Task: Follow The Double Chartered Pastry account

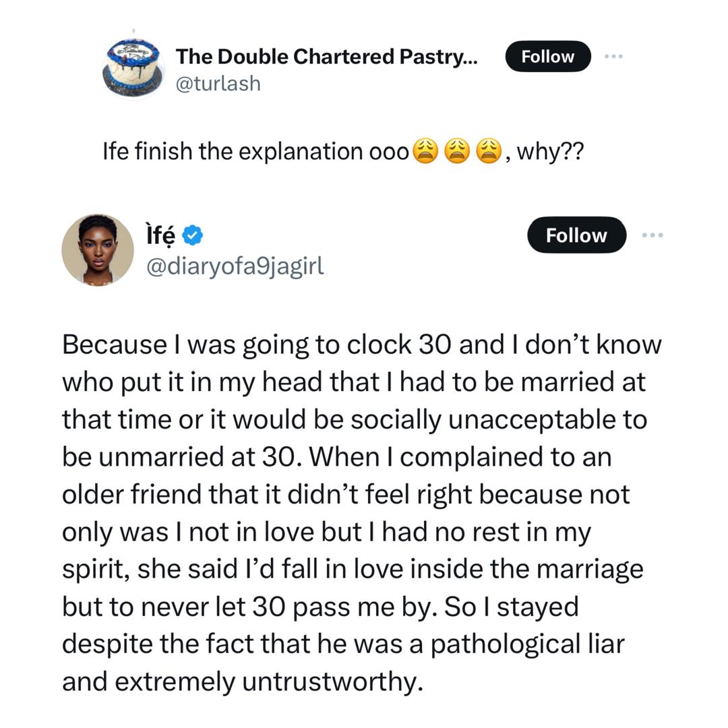Action: (x=547, y=57)
